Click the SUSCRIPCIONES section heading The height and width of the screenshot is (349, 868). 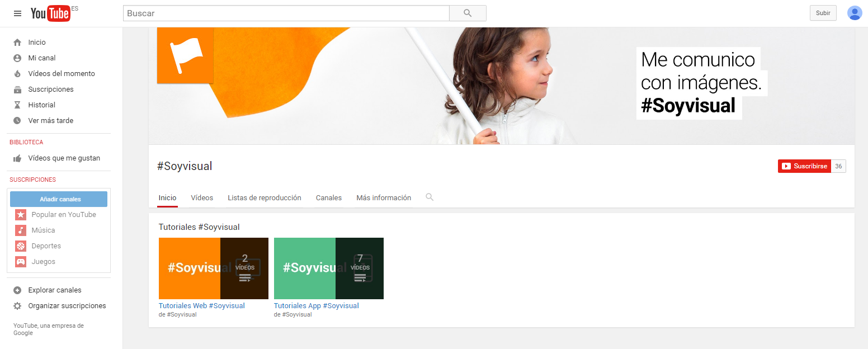coord(32,180)
